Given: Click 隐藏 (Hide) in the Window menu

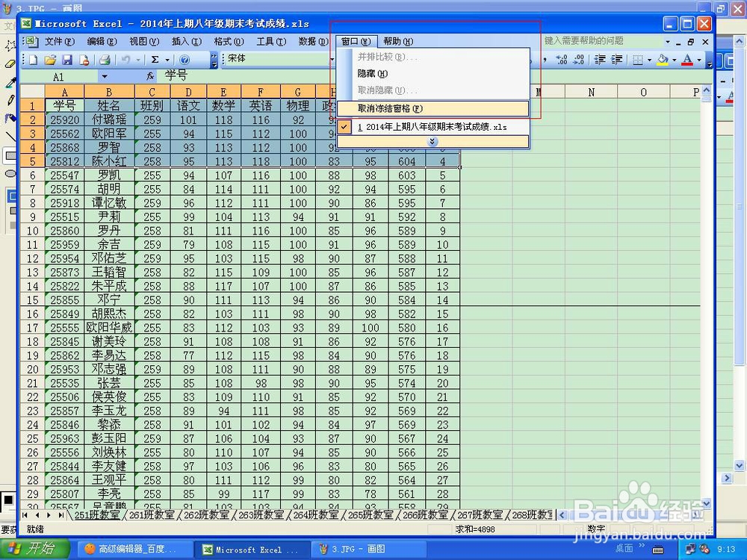Looking at the screenshot, I should click(433, 73).
